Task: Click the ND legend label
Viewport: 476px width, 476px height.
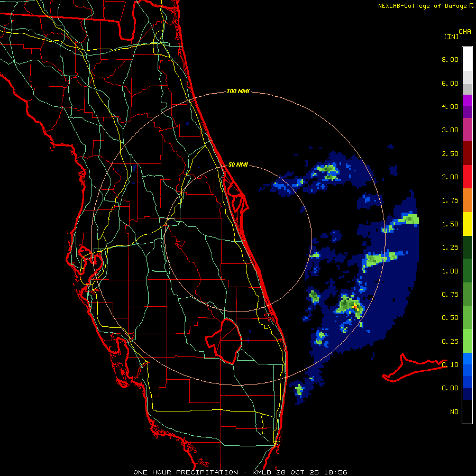Action: click(x=454, y=412)
